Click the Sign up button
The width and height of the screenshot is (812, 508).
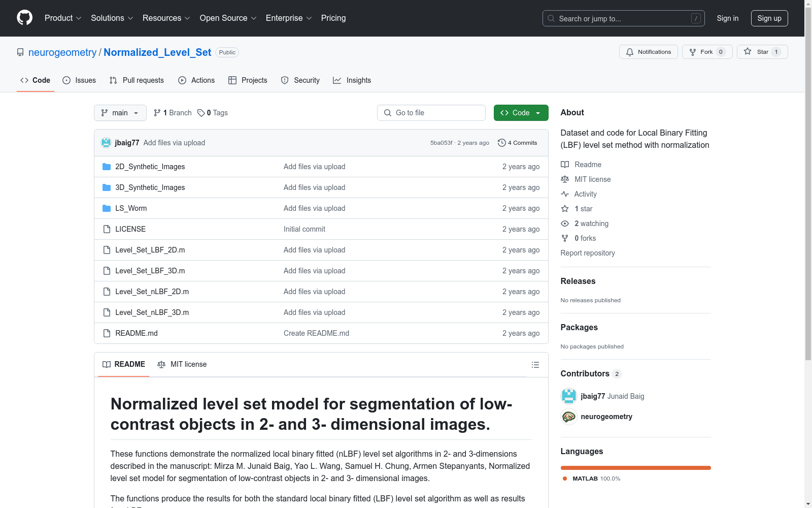(769, 18)
